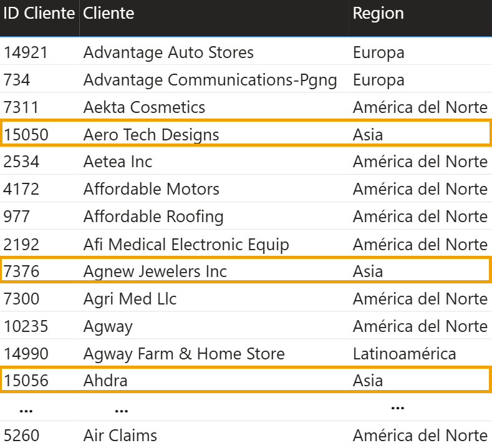Click client ID 734 cell
The width and height of the screenshot is (492, 448).
coord(17,80)
